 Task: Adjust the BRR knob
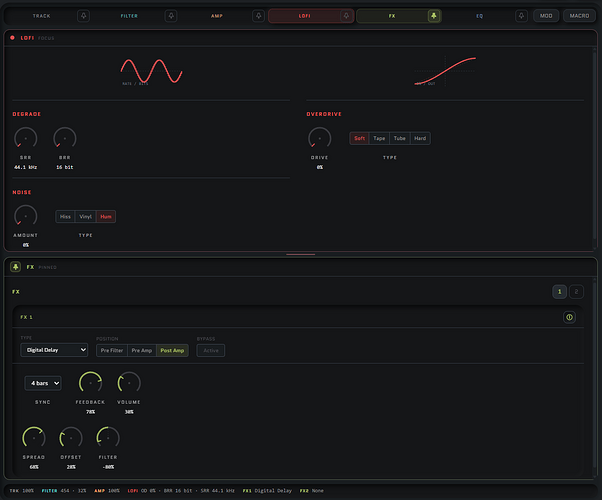pyautogui.click(x=64, y=138)
